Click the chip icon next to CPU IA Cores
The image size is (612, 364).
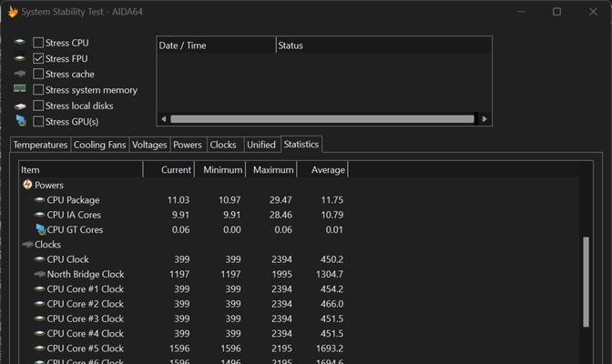(x=39, y=214)
